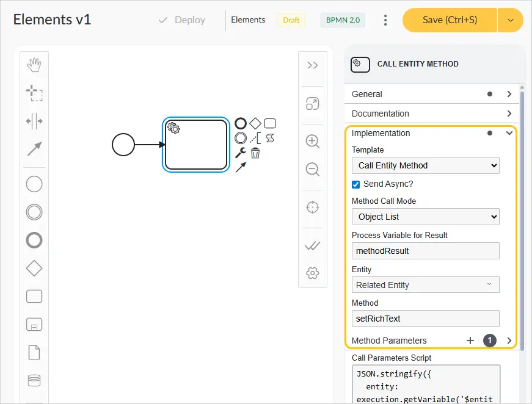Focus the Process Variable for Result field
Viewport: 532px width, 404px height.
(426, 251)
